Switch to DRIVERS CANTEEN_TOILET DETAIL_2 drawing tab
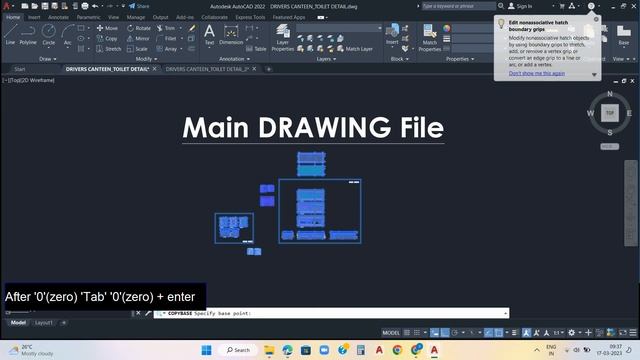The width and height of the screenshot is (640, 360). [207, 69]
